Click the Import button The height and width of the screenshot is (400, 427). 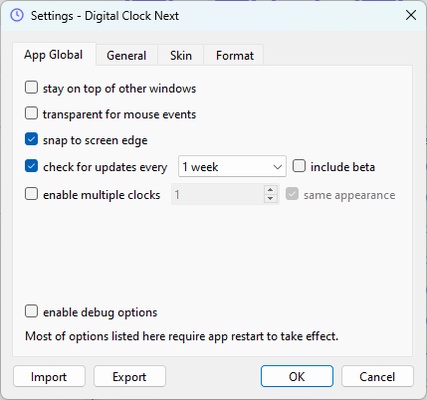49,377
